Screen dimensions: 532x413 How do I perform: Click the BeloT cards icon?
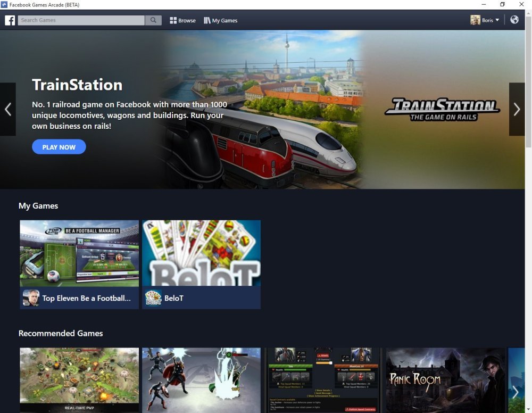click(x=153, y=298)
